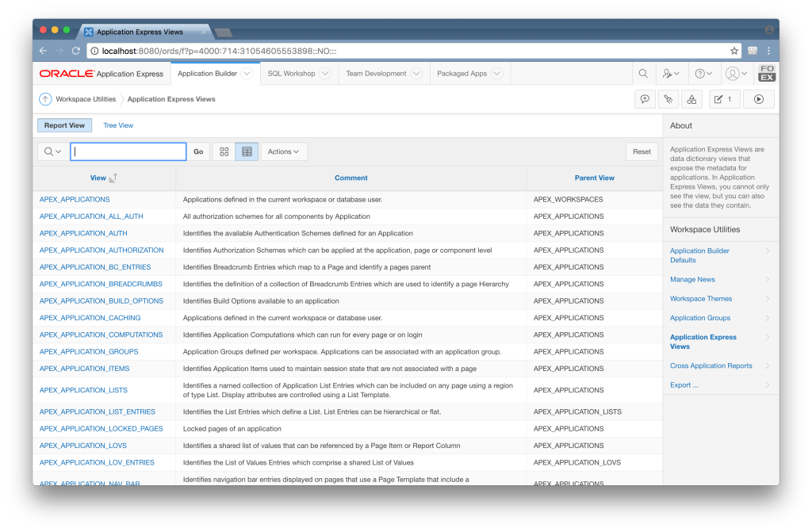Screen dimensions: 812x532
Task: Sort by the Parent View column header
Action: [x=595, y=178]
